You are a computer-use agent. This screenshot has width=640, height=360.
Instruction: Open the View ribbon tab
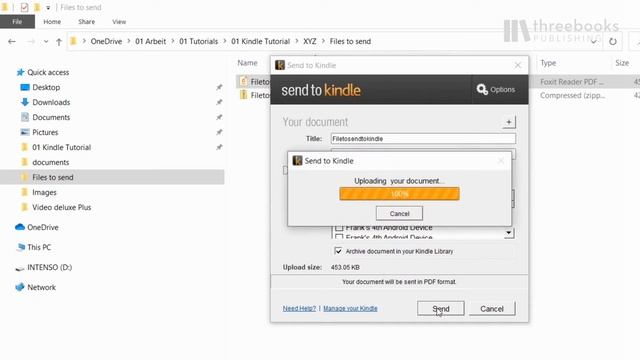click(x=119, y=22)
